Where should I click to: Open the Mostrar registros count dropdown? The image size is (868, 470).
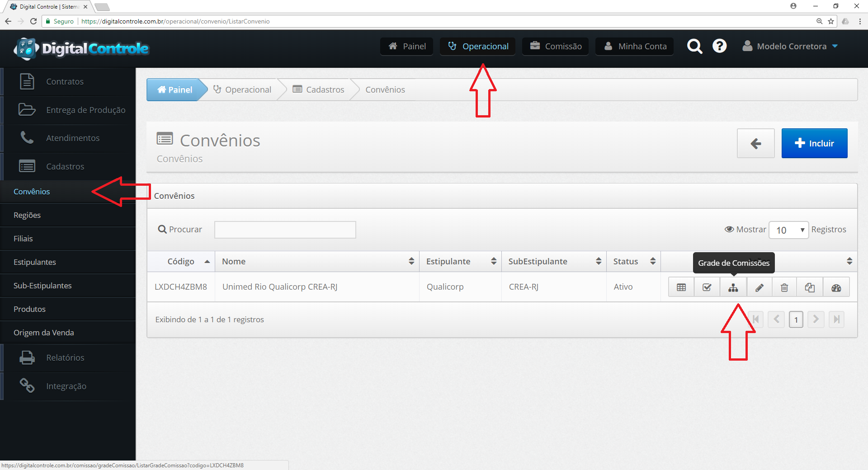[x=789, y=230]
